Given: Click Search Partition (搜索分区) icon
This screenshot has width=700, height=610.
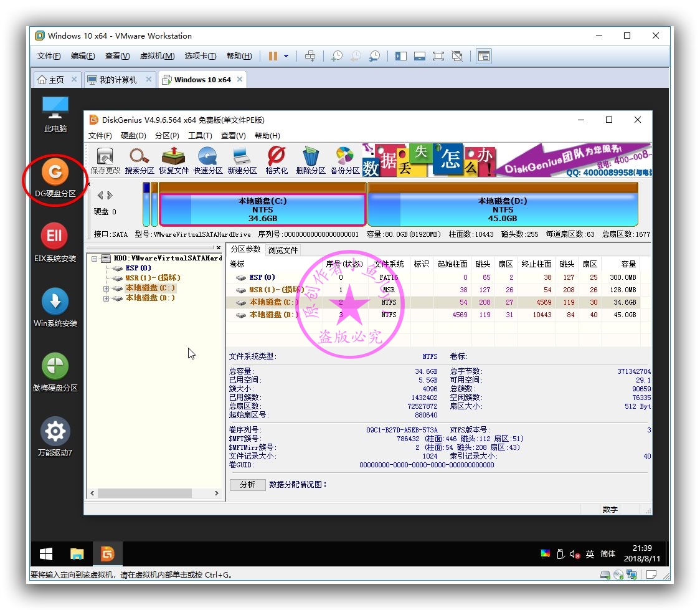Looking at the screenshot, I should coord(140,161).
